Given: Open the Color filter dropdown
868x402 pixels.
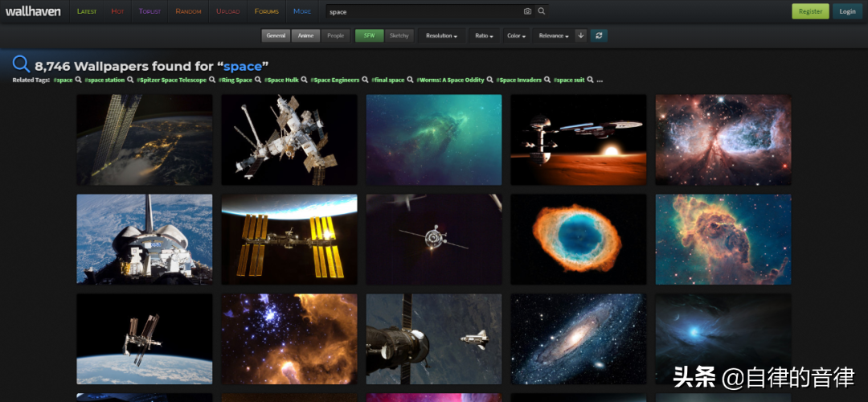Looking at the screenshot, I should click(x=517, y=35).
